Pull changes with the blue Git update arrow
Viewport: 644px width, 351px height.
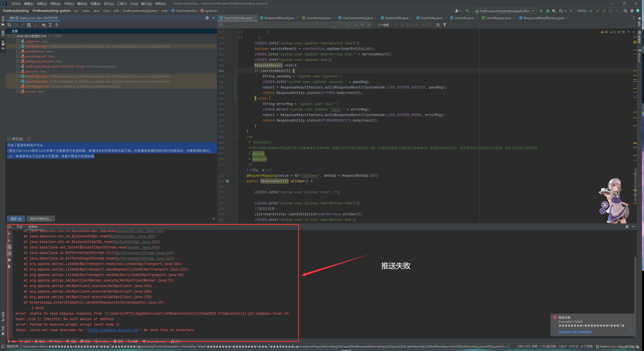click(591, 11)
